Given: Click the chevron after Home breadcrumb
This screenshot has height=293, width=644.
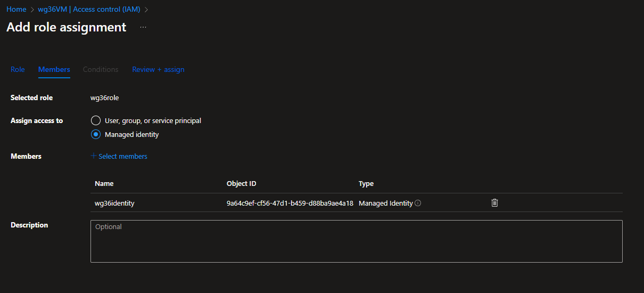Looking at the screenshot, I should pyautogui.click(x=32, y=10).
